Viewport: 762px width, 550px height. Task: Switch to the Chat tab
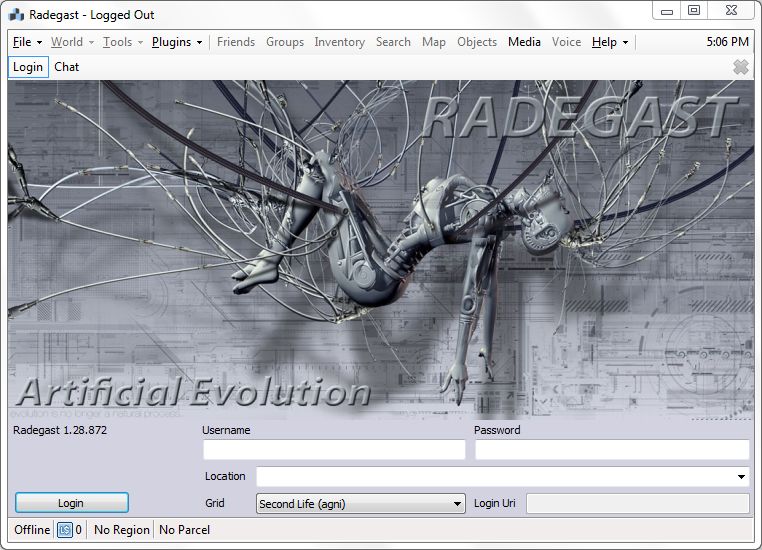pyautogui.click(x=67, y=67)
